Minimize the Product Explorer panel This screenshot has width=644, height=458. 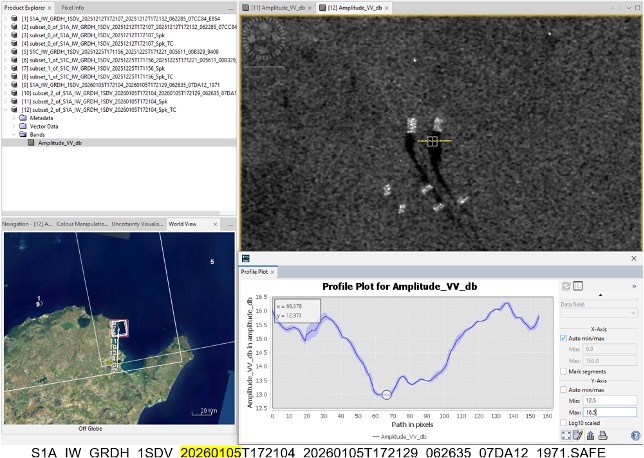(x=231, y=9)
